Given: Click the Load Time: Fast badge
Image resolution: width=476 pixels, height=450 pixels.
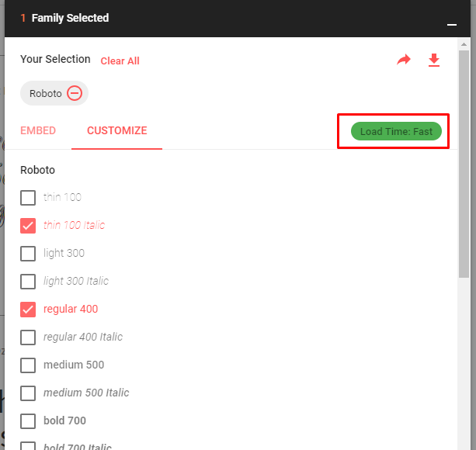Looking at the screenshot, I should (396, 131).
